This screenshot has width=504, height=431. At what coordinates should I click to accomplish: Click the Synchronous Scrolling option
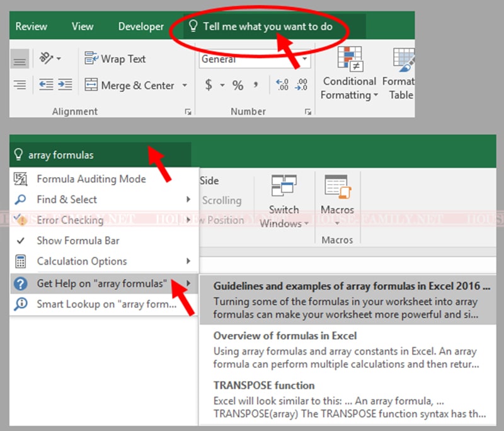point(222,200)
